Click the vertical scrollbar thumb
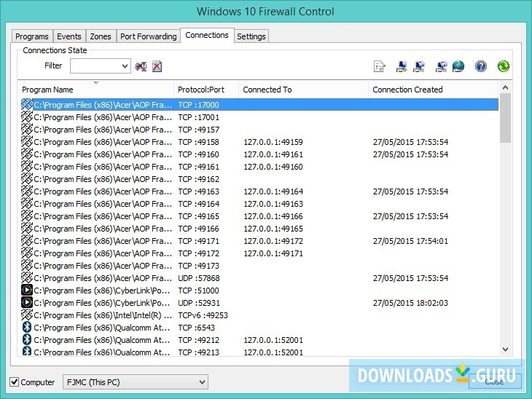The width and height of the screenshot is (532, 399). pyautogui.click(x=505, y=118)
